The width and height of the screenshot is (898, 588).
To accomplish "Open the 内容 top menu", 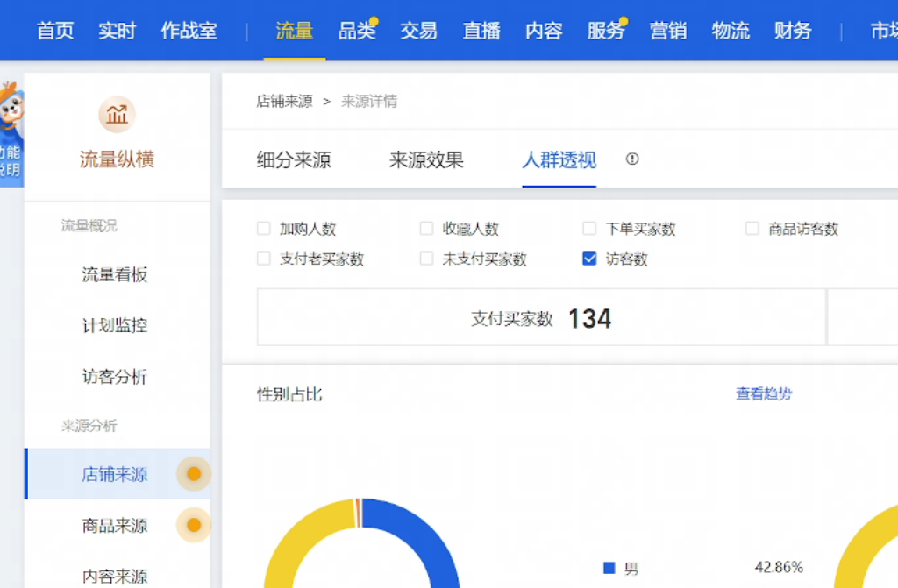I will point(544,31).
